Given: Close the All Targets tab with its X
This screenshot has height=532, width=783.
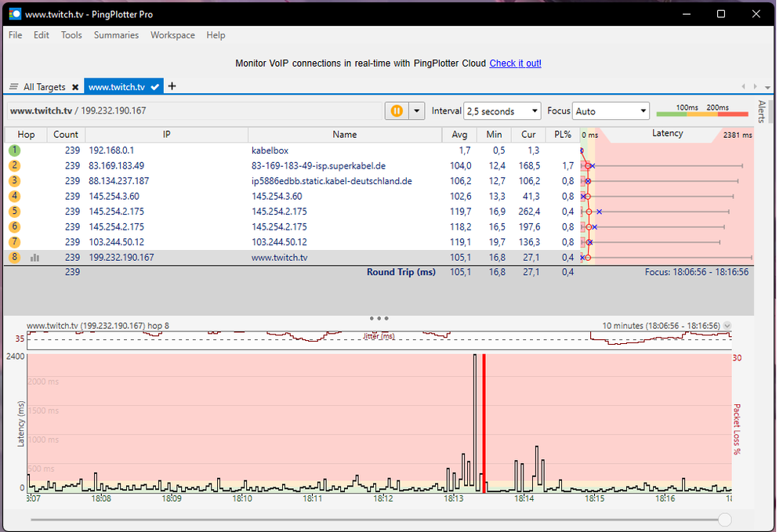Looking at the screenshot, I should click(75, 87).
